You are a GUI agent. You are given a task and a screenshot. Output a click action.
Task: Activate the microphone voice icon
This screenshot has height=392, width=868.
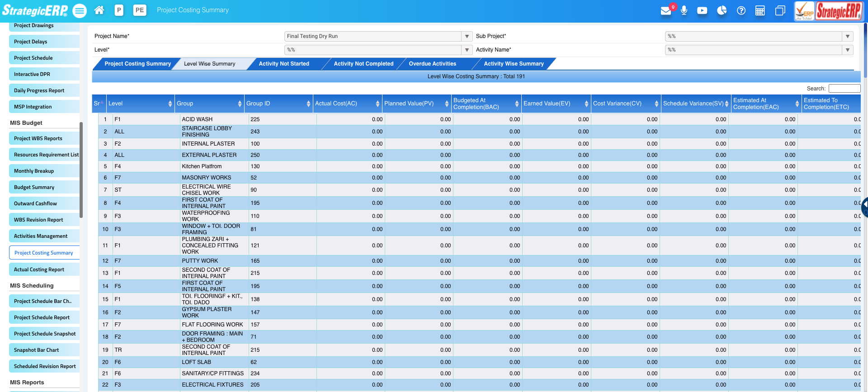(x=684, y=10)
